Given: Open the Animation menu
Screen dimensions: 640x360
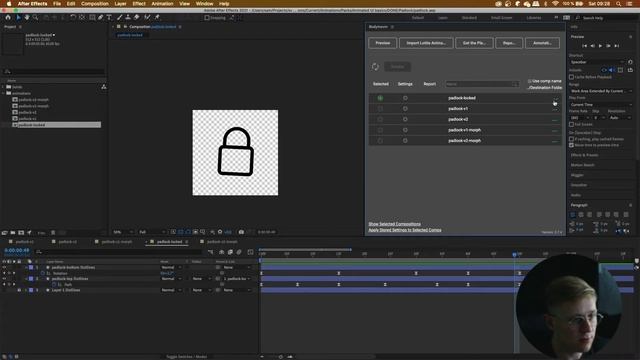Looking at the screenshot, I should tap(162, 4).
